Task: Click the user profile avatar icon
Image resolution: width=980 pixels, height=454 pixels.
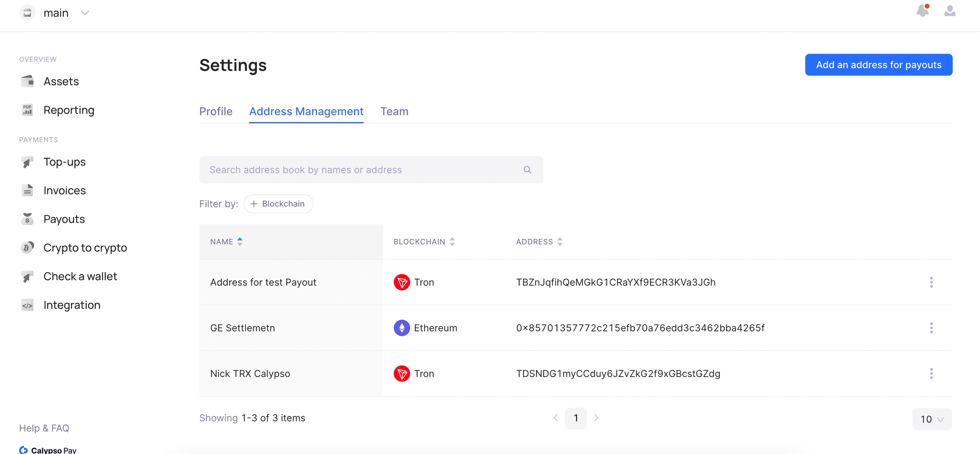Action: coord(949,11)
